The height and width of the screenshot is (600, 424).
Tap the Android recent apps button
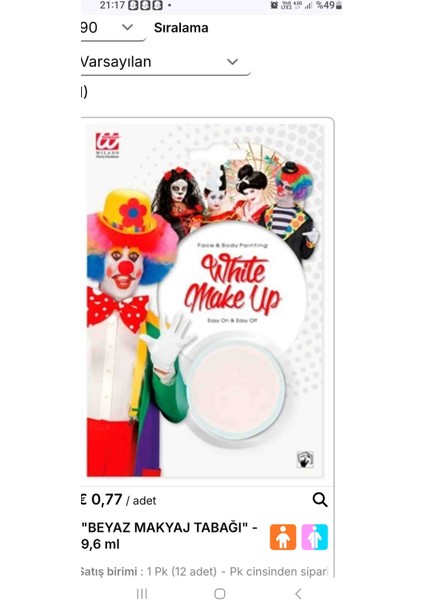tap(142, 593)
